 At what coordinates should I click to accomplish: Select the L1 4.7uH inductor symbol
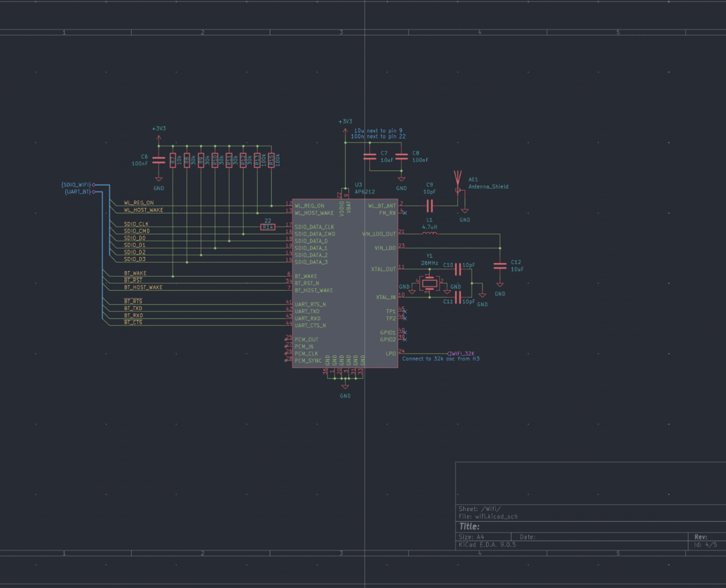coord(429,234)
